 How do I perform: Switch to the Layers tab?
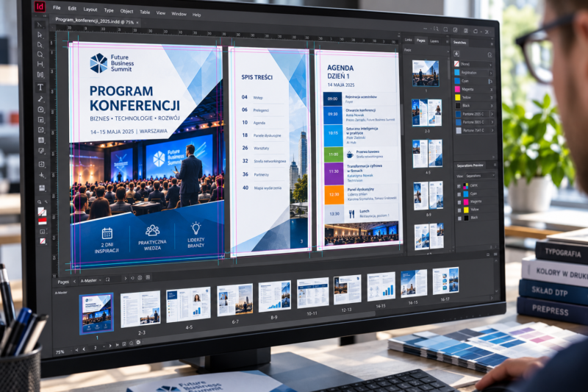click(x=434, y=41)
